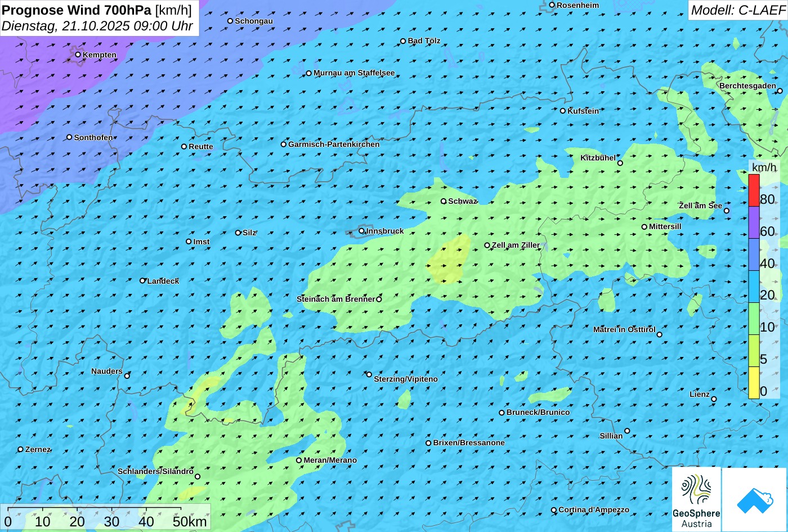Click the Schlanders/Silandro label

pyautogui.click(x=155, y=471)
